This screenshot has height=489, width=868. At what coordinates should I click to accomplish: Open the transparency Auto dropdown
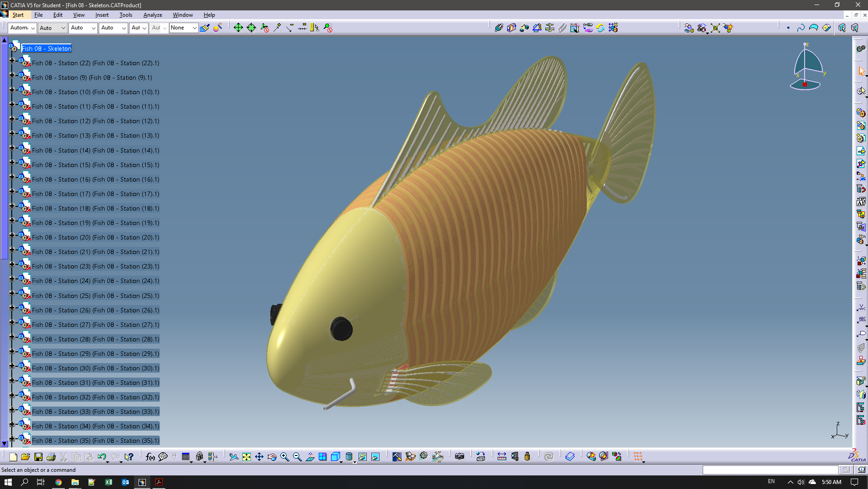[53, 28]
